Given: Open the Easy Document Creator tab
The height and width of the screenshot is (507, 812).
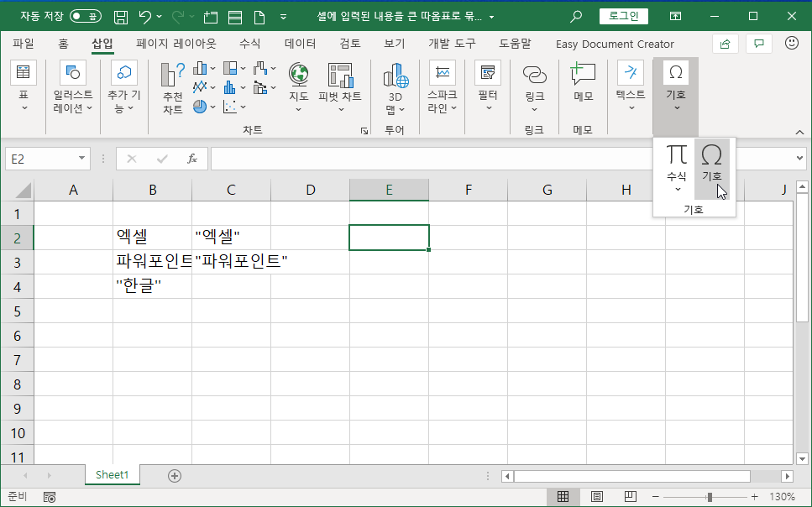Looking at the screenshot, I should coord(615,44).
